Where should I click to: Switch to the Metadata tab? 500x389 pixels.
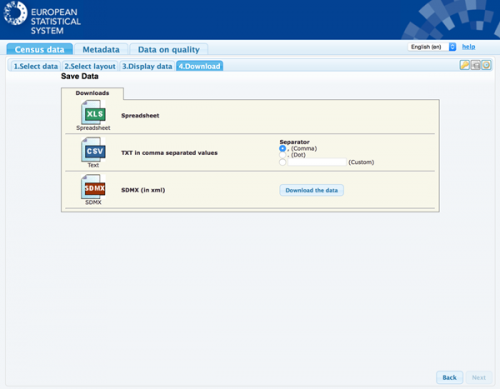(x=101, y=49)
